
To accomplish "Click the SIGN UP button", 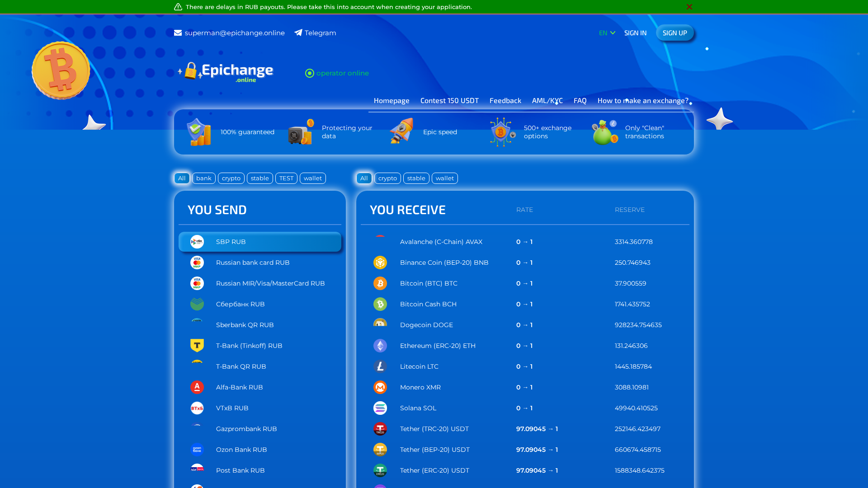I will [x=675, y=33].
